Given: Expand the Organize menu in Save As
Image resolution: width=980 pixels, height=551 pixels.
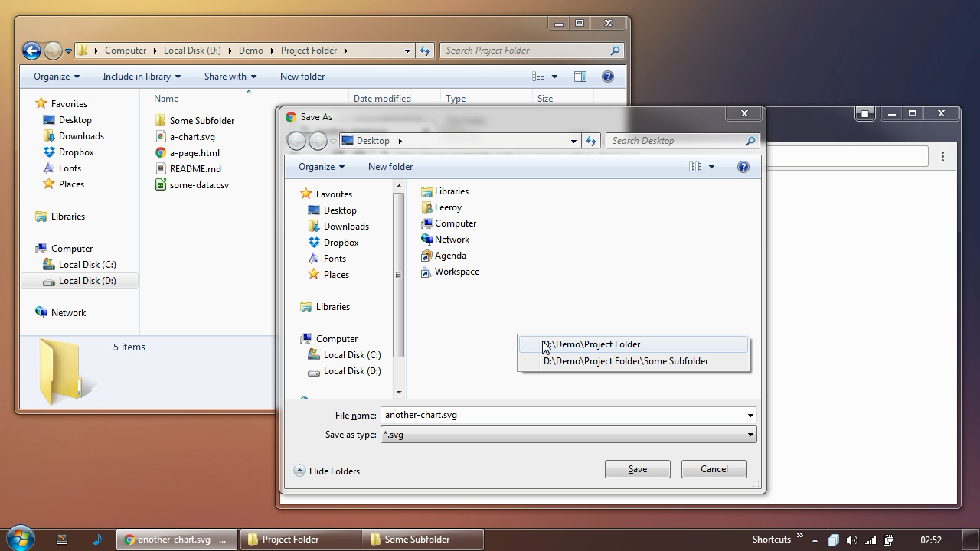Looking at the screenshot, I should (321, 166).
